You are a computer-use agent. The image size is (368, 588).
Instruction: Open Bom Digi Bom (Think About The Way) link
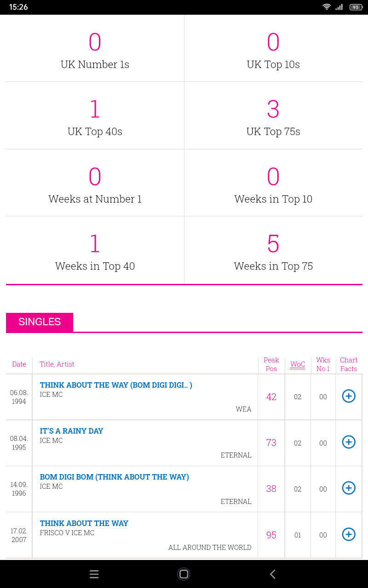(x=115, y=477)
